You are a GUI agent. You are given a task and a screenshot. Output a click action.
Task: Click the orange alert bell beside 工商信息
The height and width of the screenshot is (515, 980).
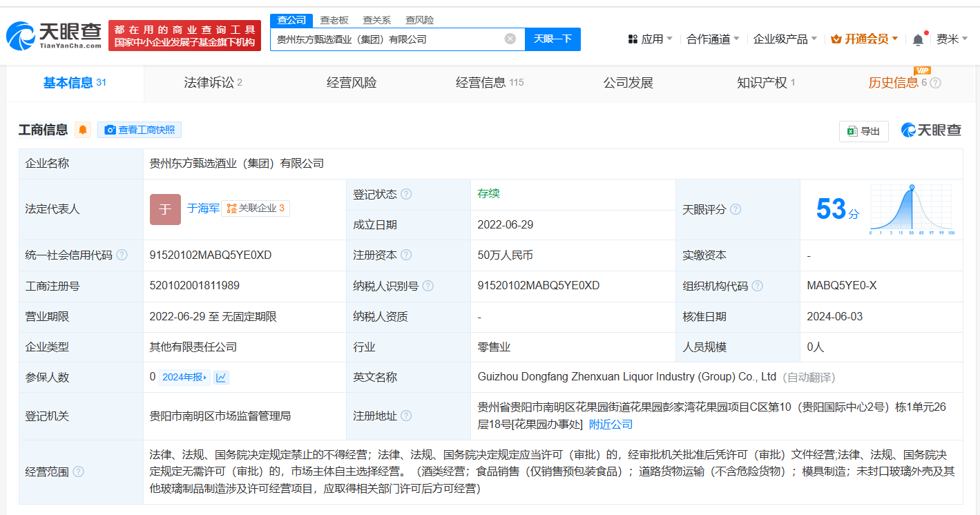(x=83, y=130)
